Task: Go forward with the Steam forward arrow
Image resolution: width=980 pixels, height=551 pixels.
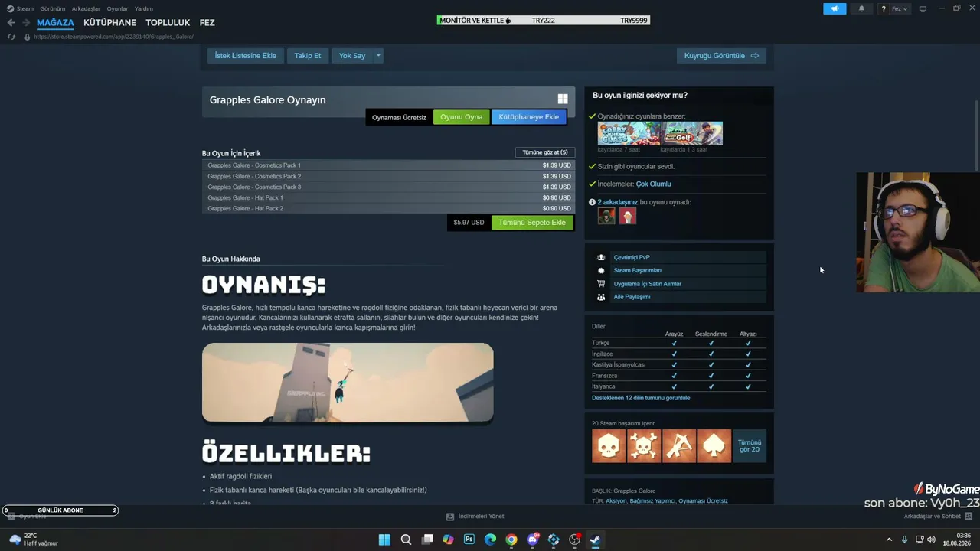Action: 24,23
